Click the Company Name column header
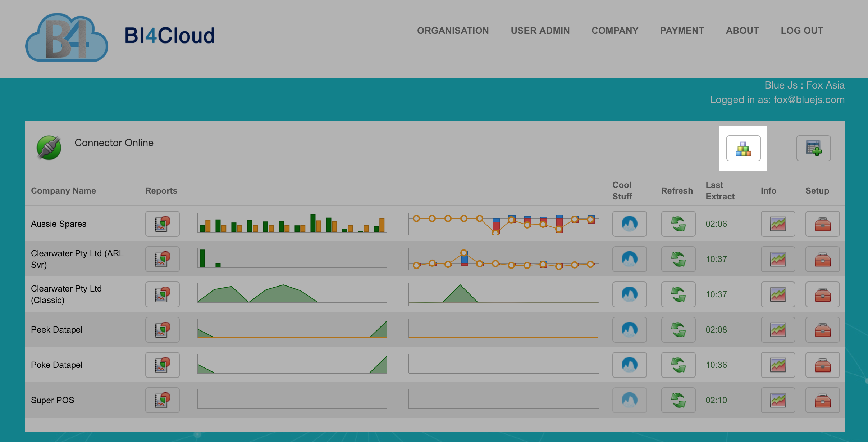This screenshot has height=442, width=868. [x=63, y=191]
